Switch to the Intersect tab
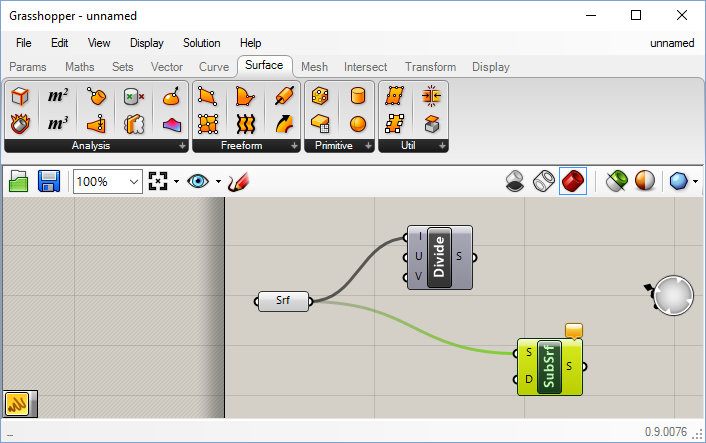 point(366,67)
